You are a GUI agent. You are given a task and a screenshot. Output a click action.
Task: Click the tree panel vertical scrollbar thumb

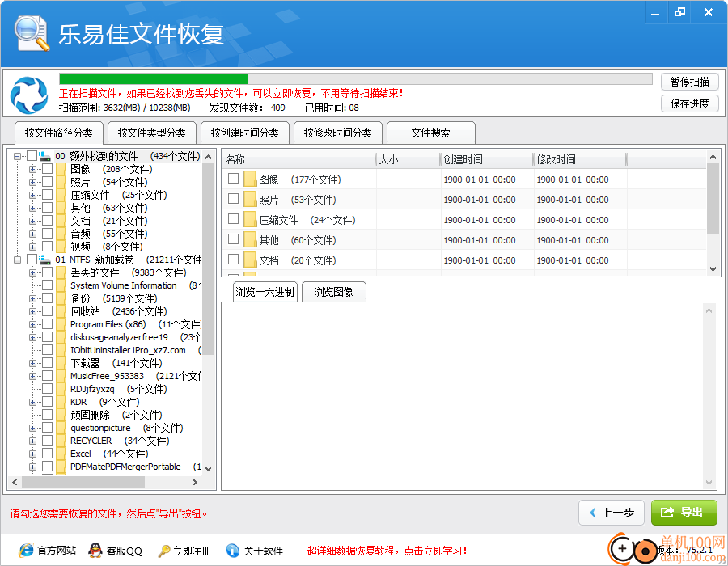coord(209,259)
